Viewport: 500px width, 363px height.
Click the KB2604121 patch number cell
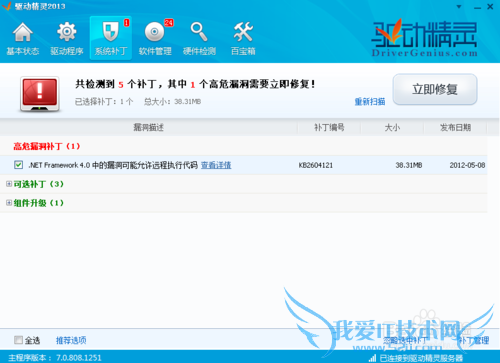316,165
